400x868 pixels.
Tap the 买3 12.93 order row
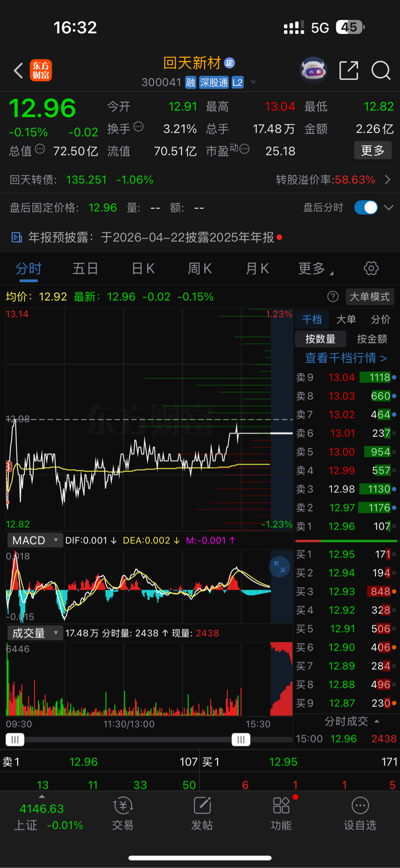tap(346, 592)
